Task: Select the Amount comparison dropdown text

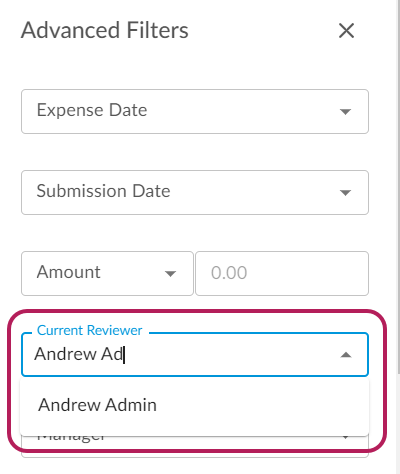Action: 68,272
